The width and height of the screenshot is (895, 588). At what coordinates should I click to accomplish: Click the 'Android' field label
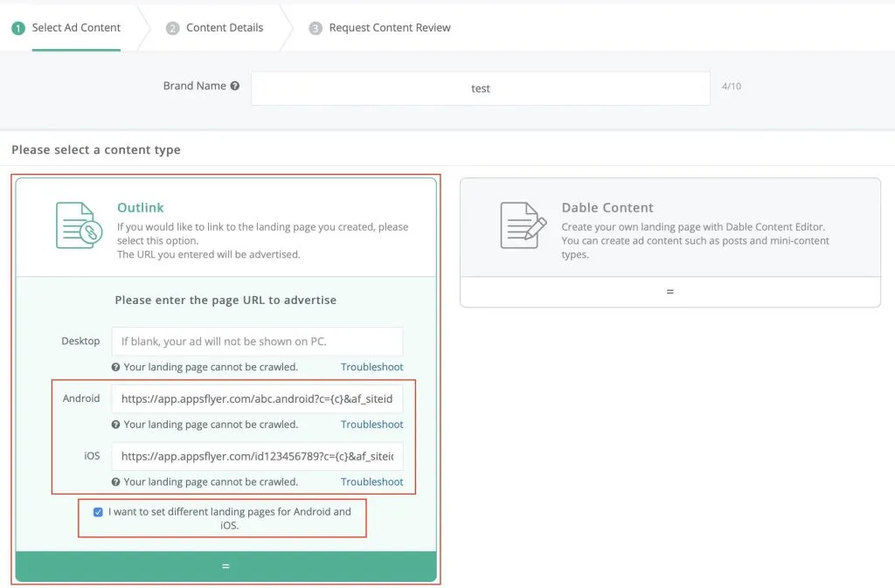click(81, 398)
